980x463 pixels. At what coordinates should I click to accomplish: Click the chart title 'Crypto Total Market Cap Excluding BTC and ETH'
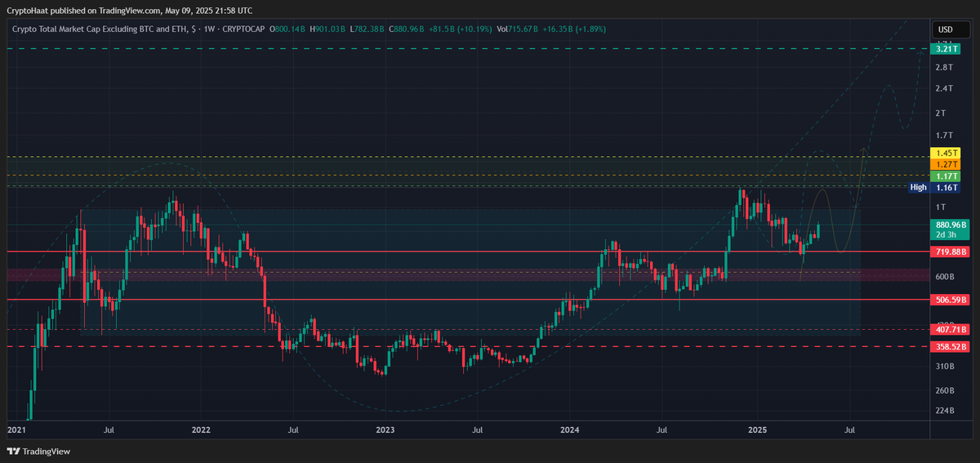(98, 29)
